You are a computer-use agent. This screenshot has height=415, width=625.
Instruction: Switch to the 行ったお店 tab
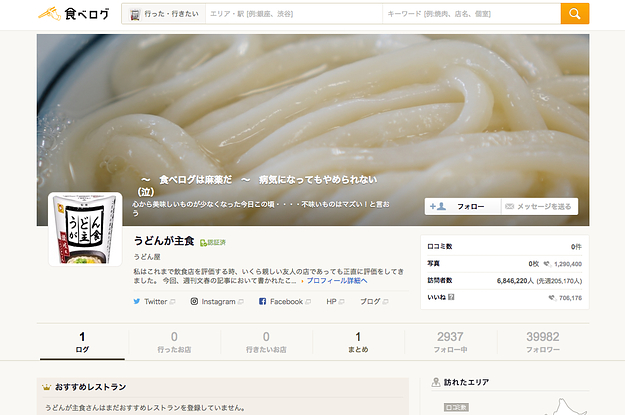coord(174,343)
